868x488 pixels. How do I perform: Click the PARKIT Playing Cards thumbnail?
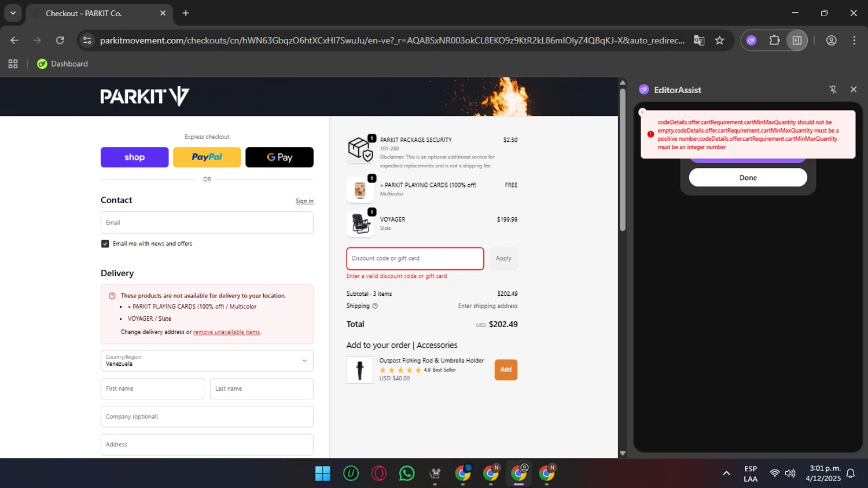360,190
